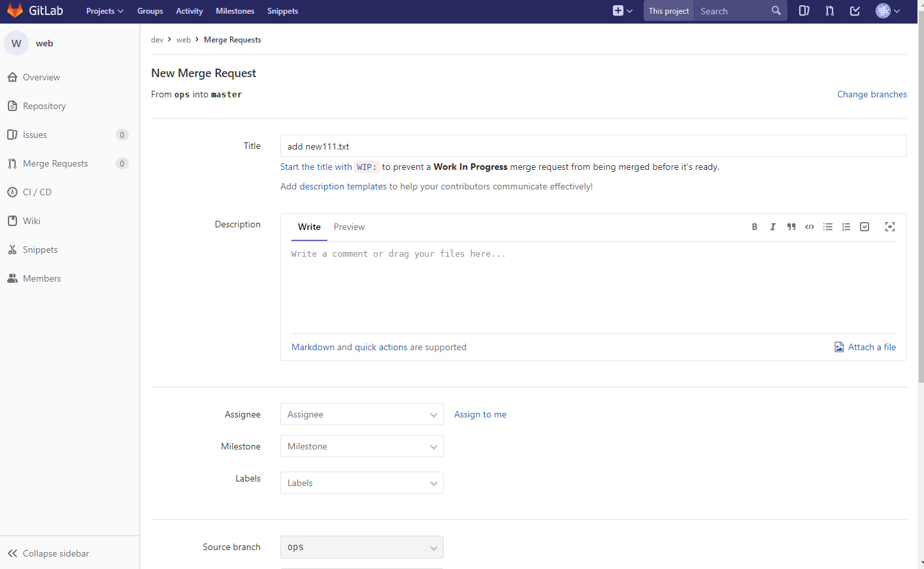Viewport: 924px width, 569px height.
Task: Open user avatar menu
Action: [888, 10]
